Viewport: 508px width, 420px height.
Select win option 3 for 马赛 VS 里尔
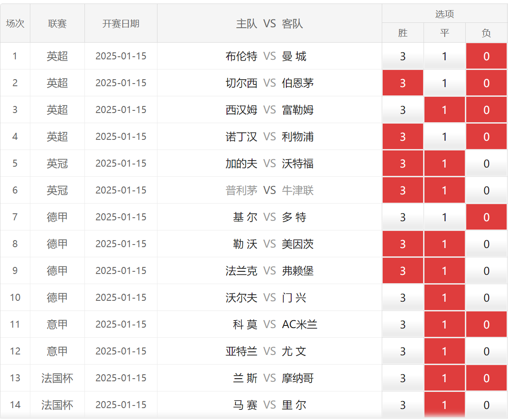tap(403, 405)
